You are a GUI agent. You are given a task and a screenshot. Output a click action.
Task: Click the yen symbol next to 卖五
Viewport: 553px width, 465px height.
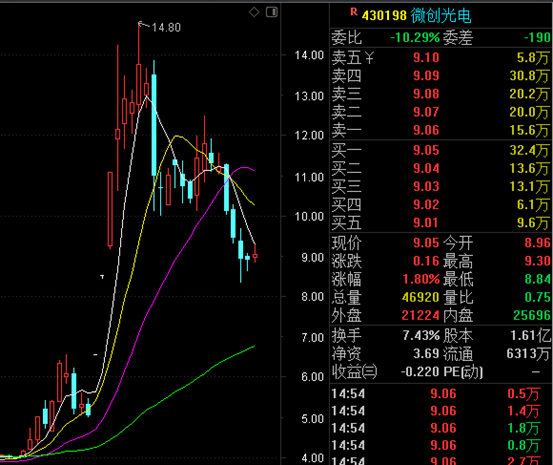click(x=369, y=58)
